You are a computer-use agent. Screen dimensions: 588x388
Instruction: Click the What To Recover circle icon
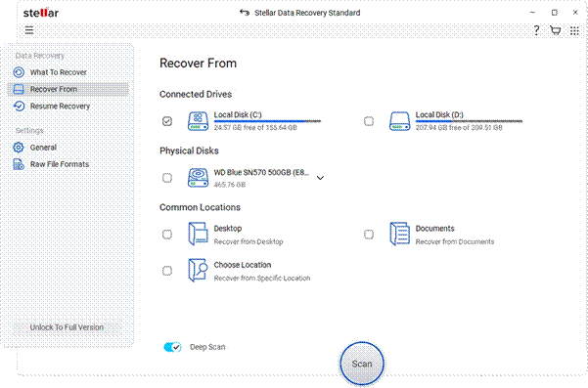pos(19,72)
